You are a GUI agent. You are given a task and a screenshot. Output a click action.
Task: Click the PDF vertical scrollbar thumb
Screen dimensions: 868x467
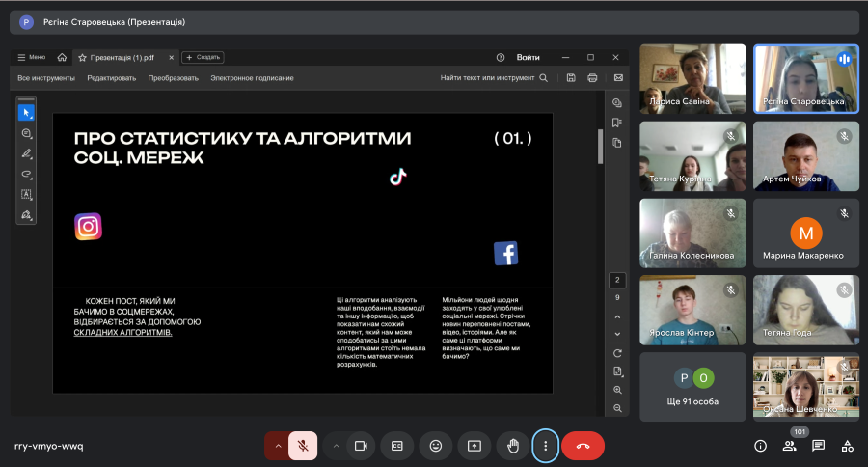click(x=600, y=147)
